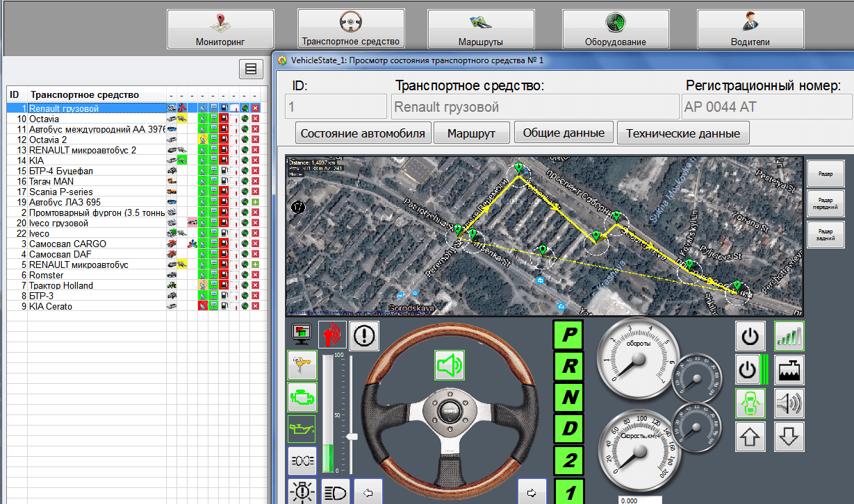Click the green plus icon for Автобус ЛАЗ 695

[x=256, y=202]
